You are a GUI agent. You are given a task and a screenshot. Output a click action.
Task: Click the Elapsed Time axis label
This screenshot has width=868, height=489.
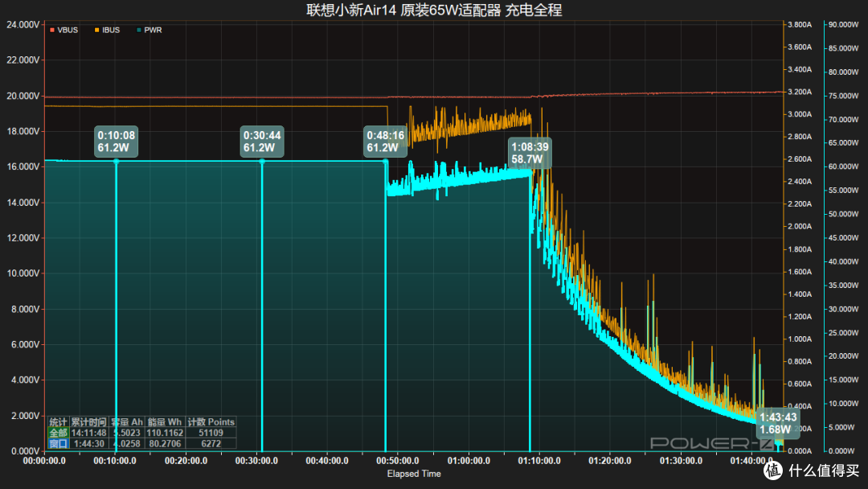pos(414,474)
